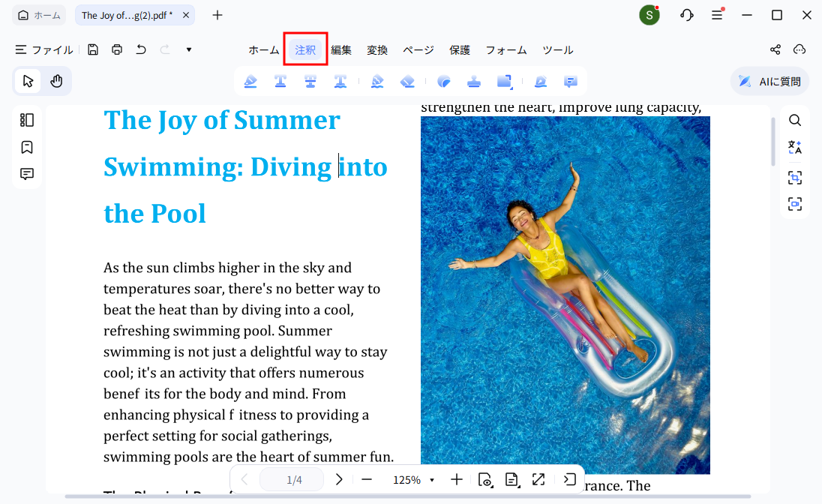822x504 pixels.
Task: Select the Eraser tool
Action: pyautogui.click(x=407, y=81)
